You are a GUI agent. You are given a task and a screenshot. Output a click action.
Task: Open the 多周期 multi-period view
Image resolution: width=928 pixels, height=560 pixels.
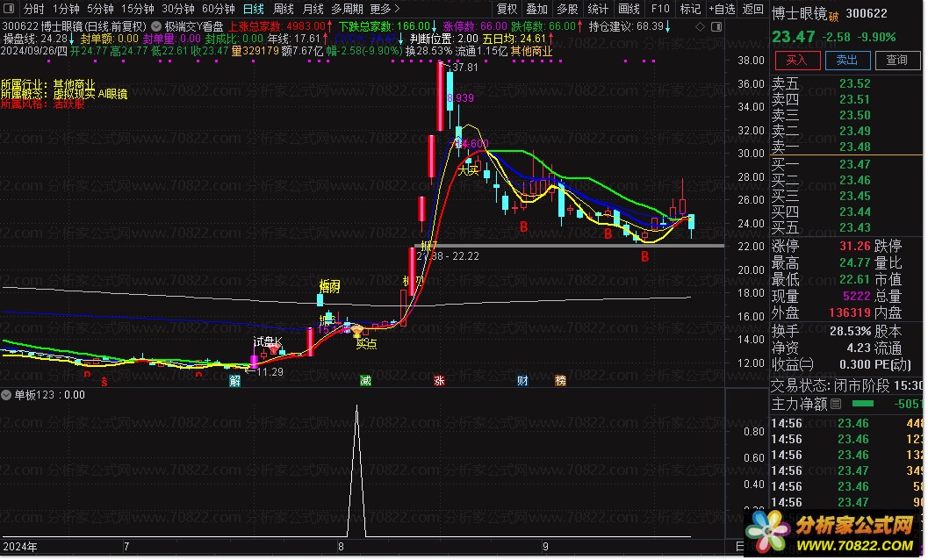347,9
